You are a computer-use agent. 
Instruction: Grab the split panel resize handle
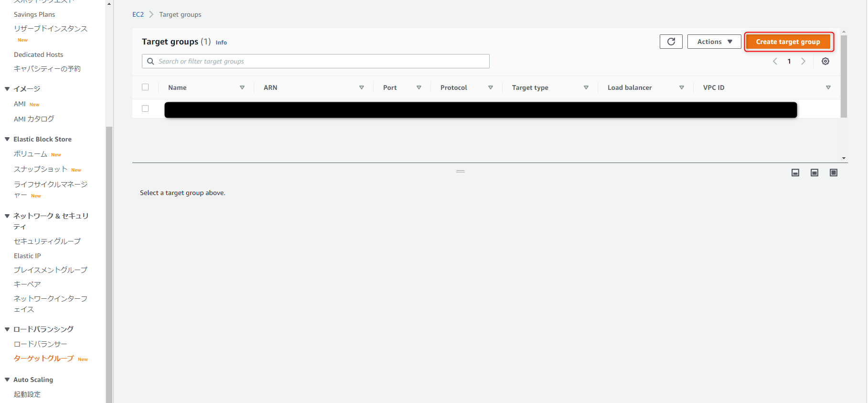(x=461, y=171)
